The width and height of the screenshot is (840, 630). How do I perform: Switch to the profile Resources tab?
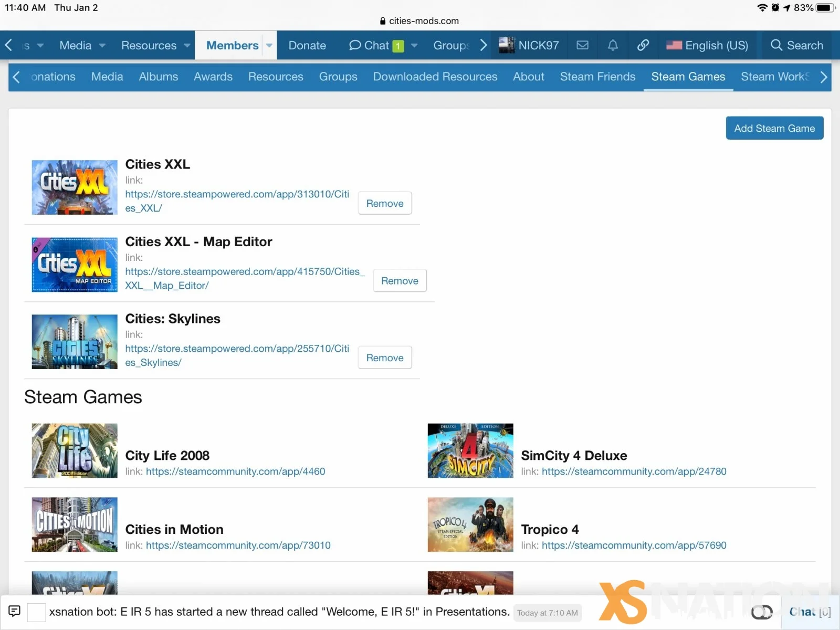click(x=276, y=77)
